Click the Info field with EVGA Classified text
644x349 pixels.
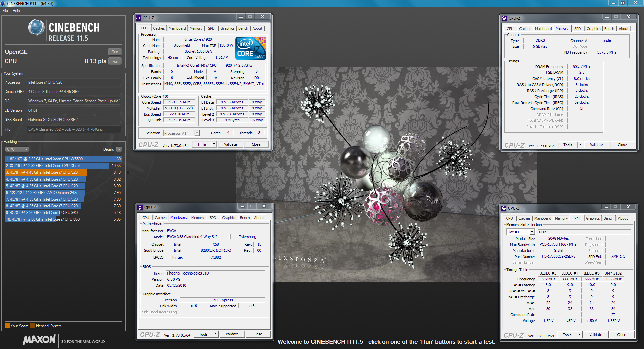coord(74,129)
